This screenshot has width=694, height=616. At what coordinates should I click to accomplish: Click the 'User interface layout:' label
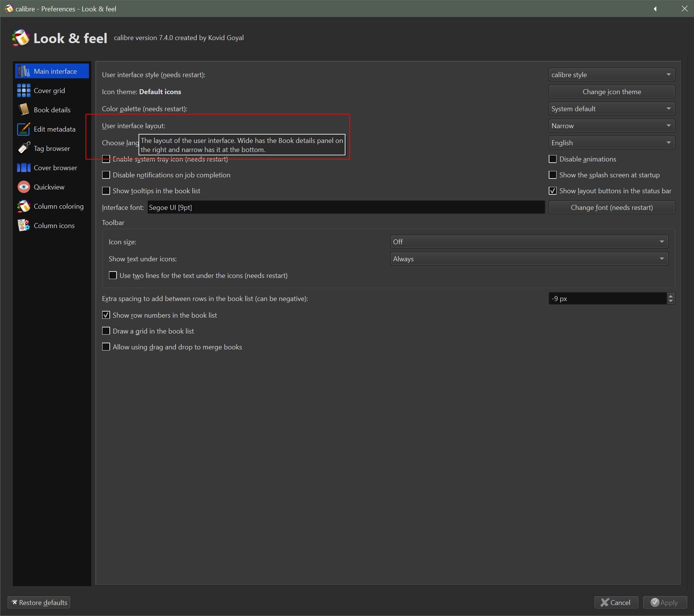134,126
